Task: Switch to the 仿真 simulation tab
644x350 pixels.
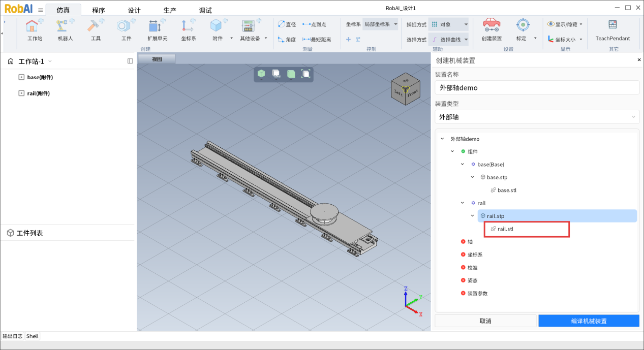Action: 63,10
